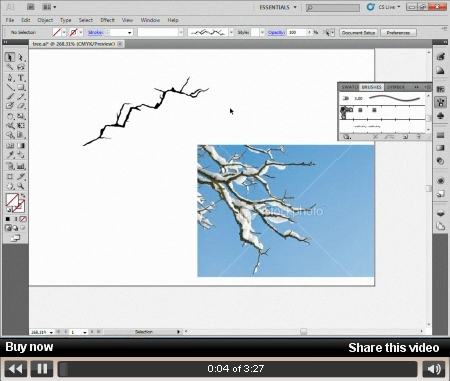This screenshot has height=381, width=450.
Task: Mute the video with the speaker button
Action: (434, 369)
